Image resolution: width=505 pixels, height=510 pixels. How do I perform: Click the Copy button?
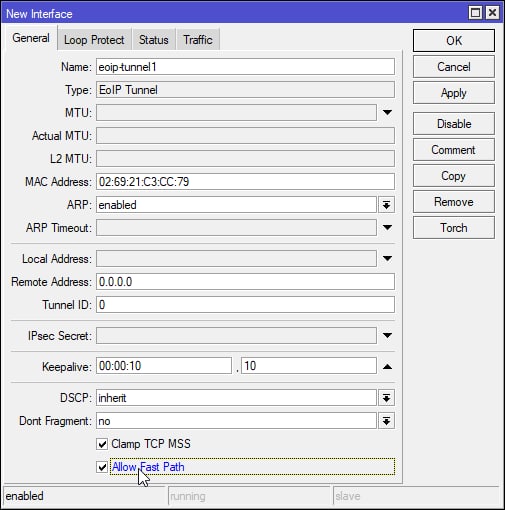[x=454, y=176]
